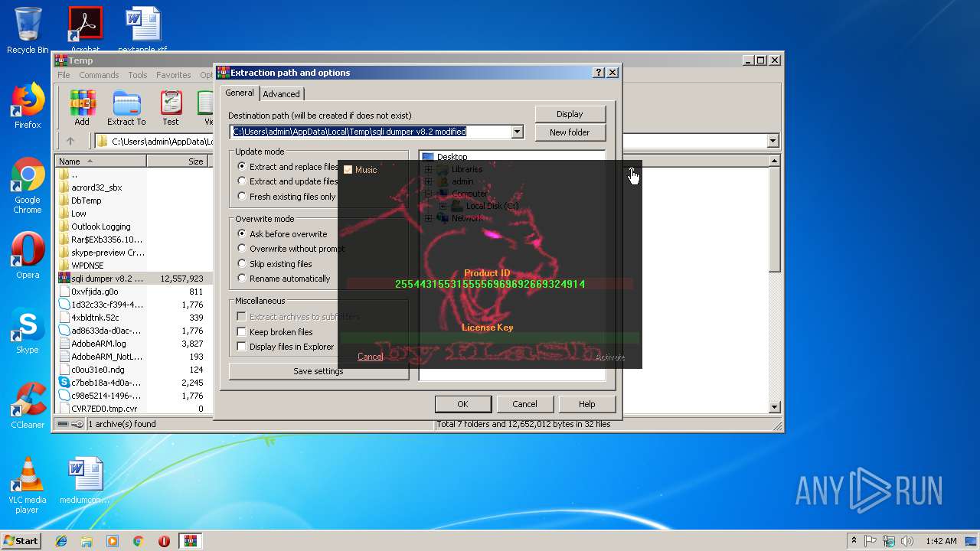Go up one folder in WinRAR
This screenshot has width=980, height=551.
pos(70,141)
